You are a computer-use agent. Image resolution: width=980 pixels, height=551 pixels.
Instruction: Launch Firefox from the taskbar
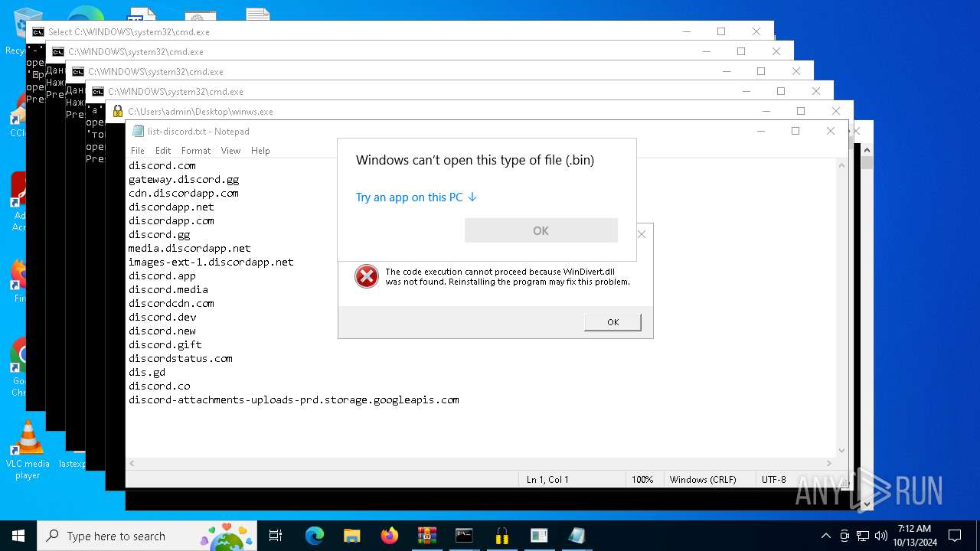(389, 536)
